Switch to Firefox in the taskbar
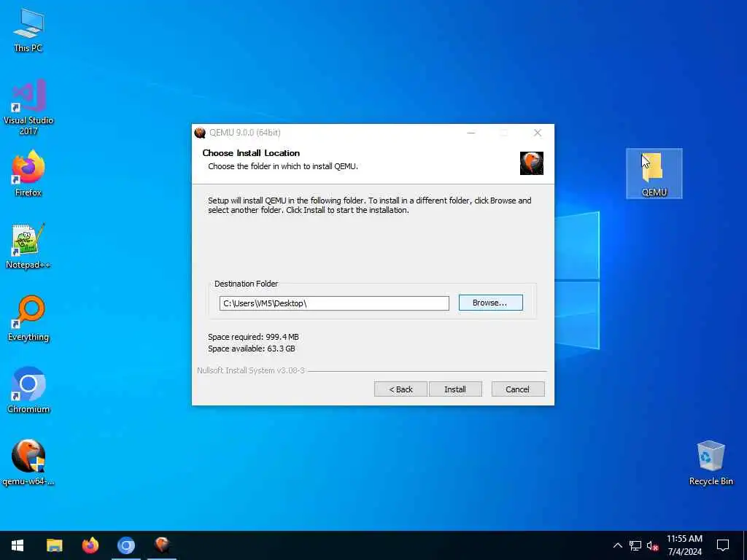Image resolution: width=747 pixels, height=560 pixels. [x=90, y=545]
